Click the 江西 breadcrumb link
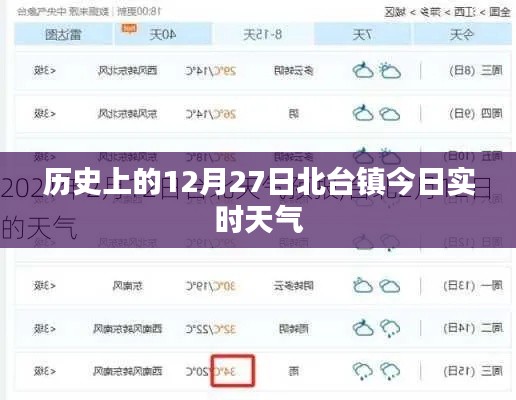Screen dimensions: 516x400 pos(463,13)
